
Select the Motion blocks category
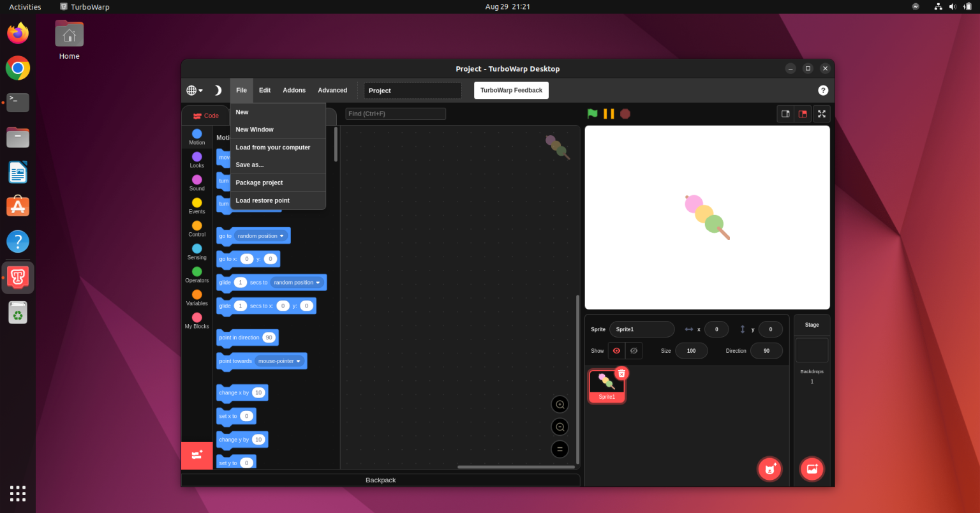click(x=197, y=136)
